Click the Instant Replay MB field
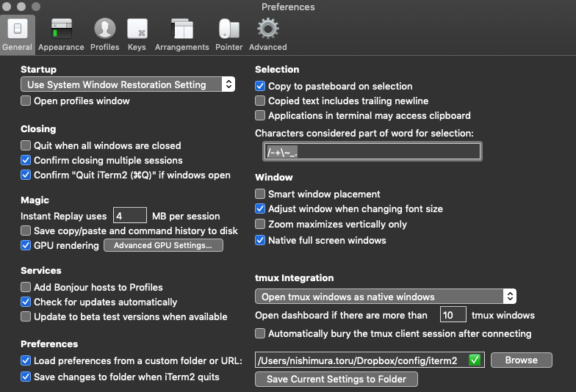Viewport: 576px width, 392px height. (x=130, y=216)
